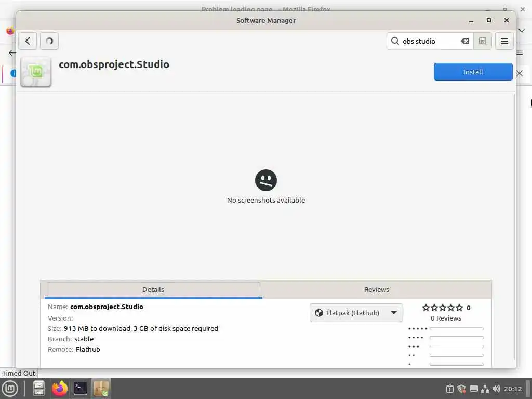Clear the 'obs studio' search text
This screenshot has height=399, width=532.
click(x=465, y=41)
